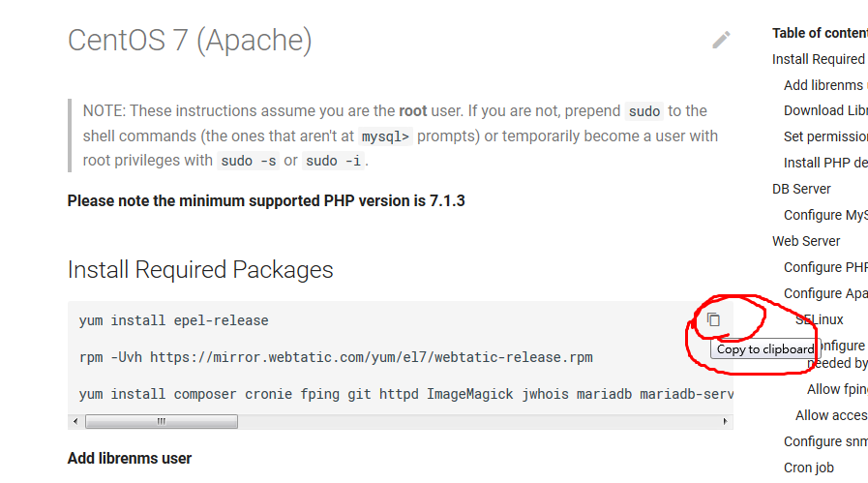Click the code block scrollbar left arrow
Viewport: 868px width, 483px height.
pos(75,422)
